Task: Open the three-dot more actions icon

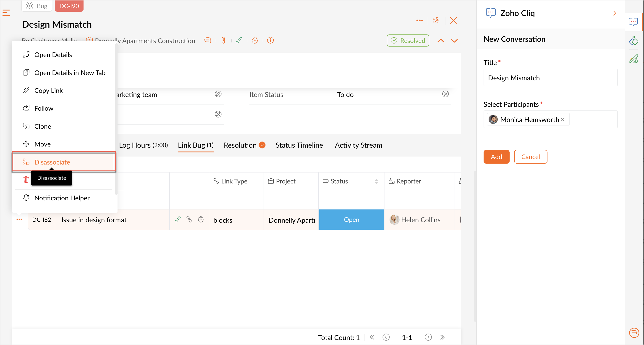Action: [419, 20]
